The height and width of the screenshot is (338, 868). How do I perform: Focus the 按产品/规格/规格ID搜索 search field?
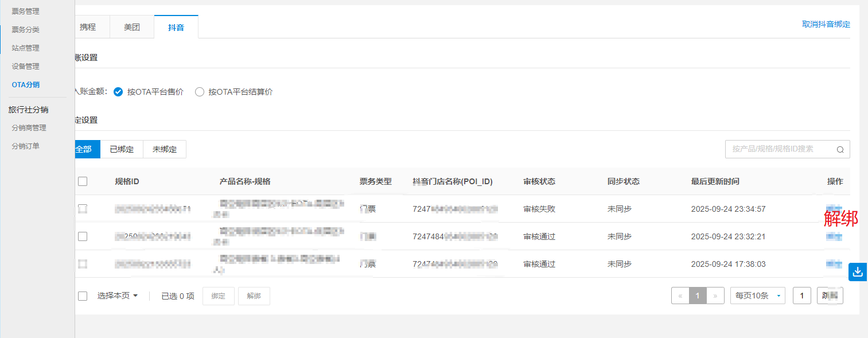(x=779, y=149)
